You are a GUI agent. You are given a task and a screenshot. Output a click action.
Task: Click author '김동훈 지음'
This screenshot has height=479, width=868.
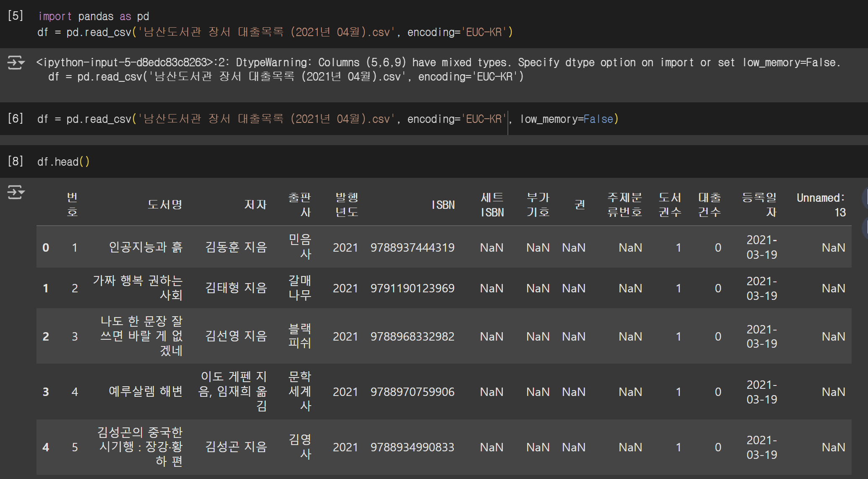point(236,247)
